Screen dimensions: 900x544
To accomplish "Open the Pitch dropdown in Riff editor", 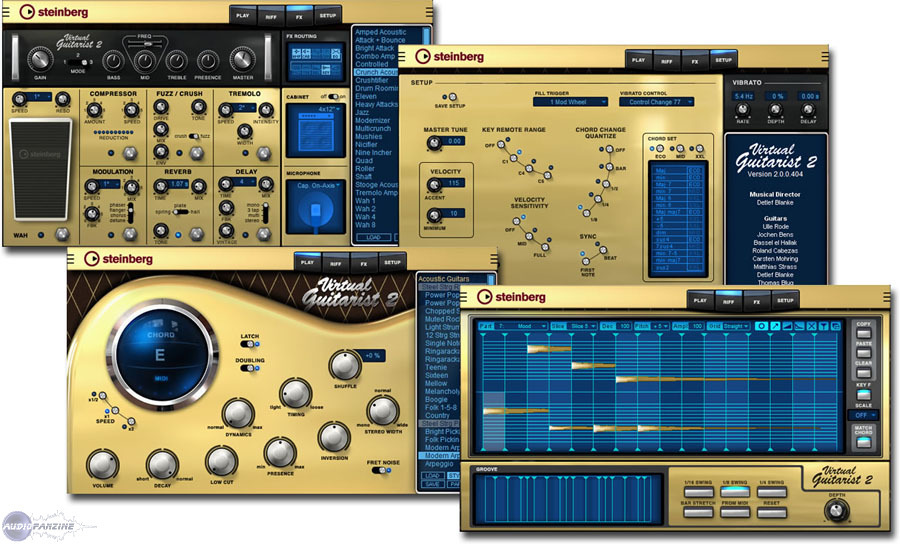I will [x=660, y=326].
